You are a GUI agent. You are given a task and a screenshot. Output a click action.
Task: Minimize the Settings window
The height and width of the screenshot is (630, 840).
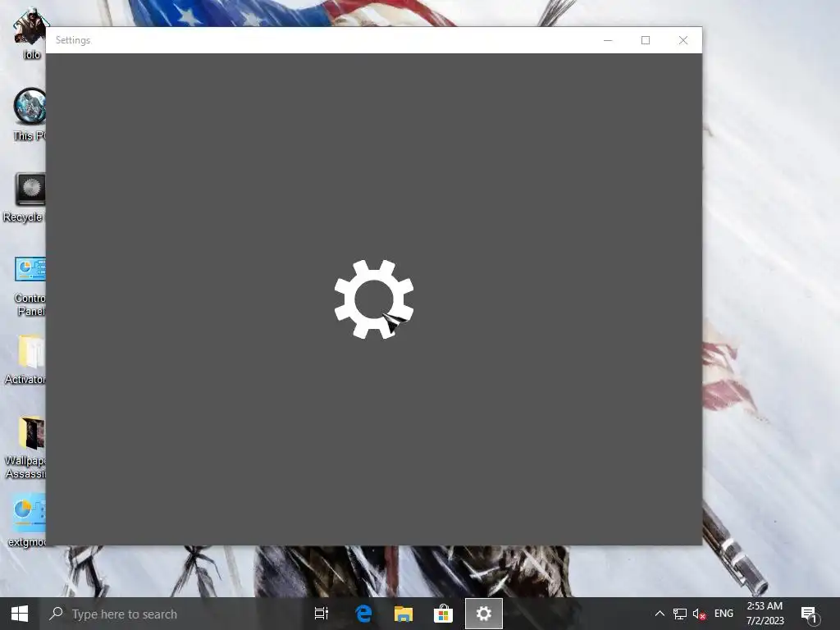click(608, 40)
